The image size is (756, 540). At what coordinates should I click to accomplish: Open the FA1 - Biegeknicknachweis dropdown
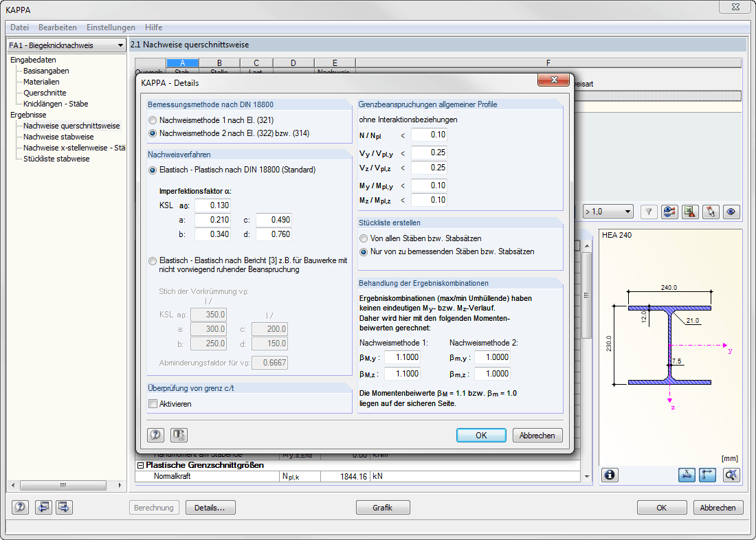[x=67, y=45]
